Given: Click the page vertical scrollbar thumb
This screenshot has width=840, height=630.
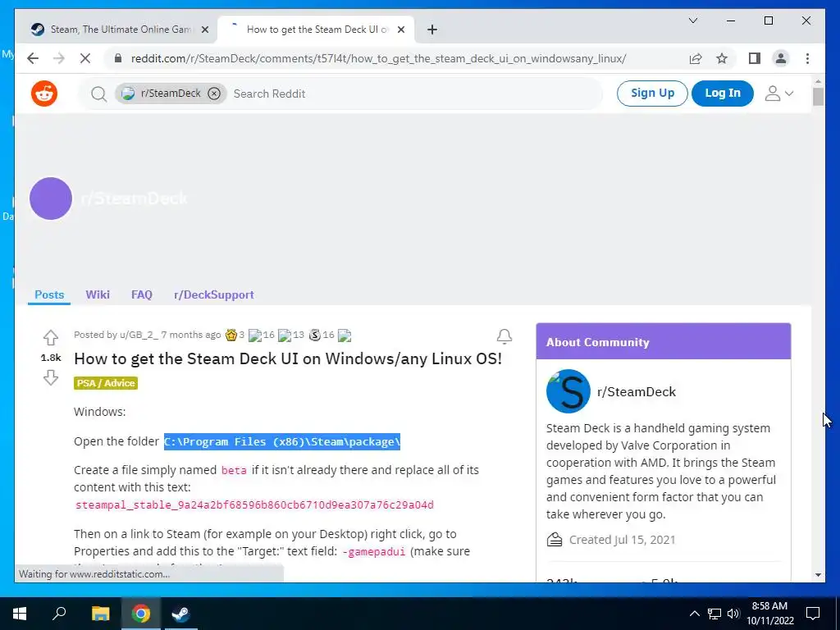Looking at the screenshot, I should click(818, 97).
